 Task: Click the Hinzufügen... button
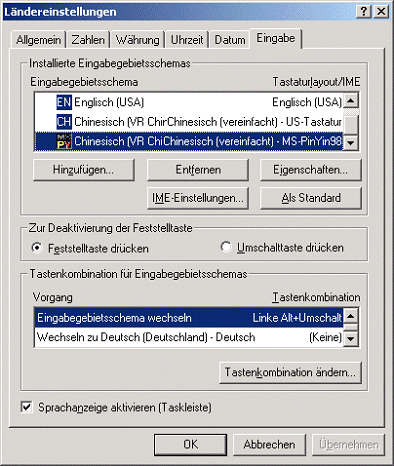(x=84, y=170)
